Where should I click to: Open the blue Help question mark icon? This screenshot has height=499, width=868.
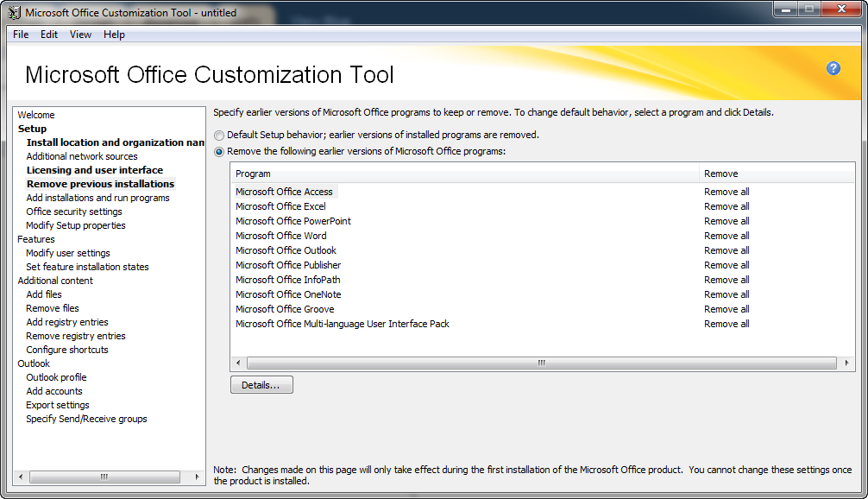[833, 68]
